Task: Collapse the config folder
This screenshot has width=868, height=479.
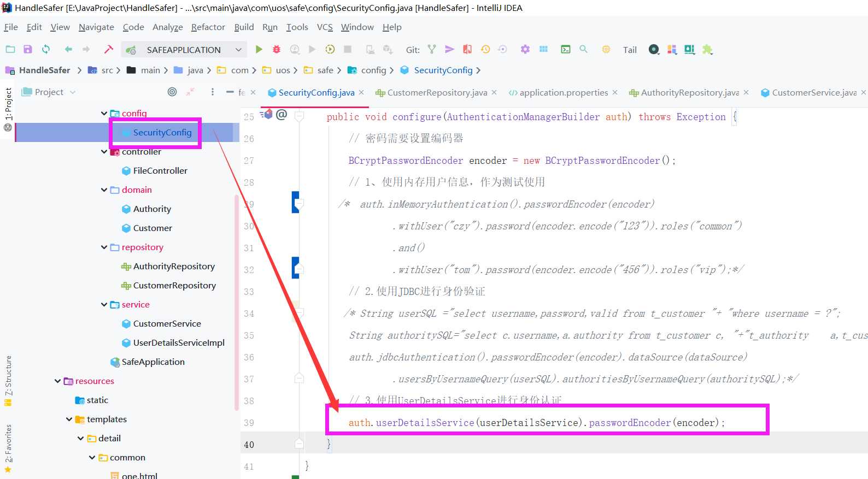Action: (104, 113)
